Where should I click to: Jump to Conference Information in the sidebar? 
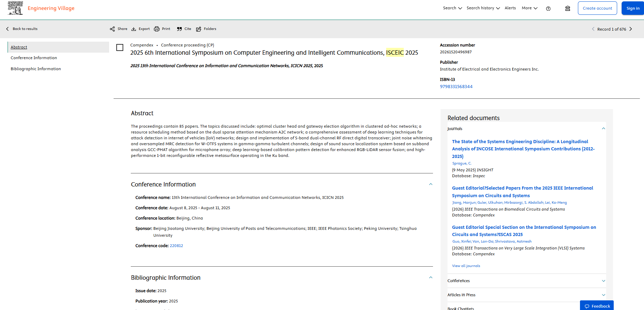[x=34, y=58]
